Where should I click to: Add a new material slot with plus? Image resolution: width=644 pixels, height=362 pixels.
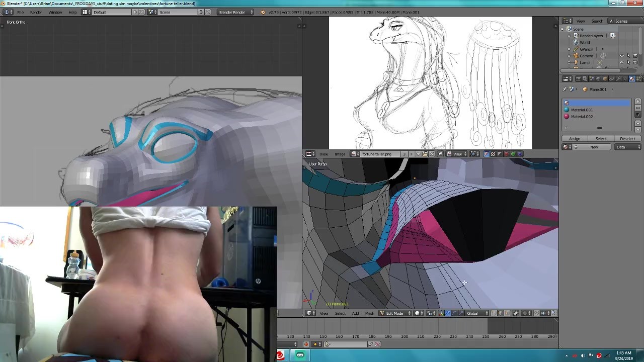point(638,102)
